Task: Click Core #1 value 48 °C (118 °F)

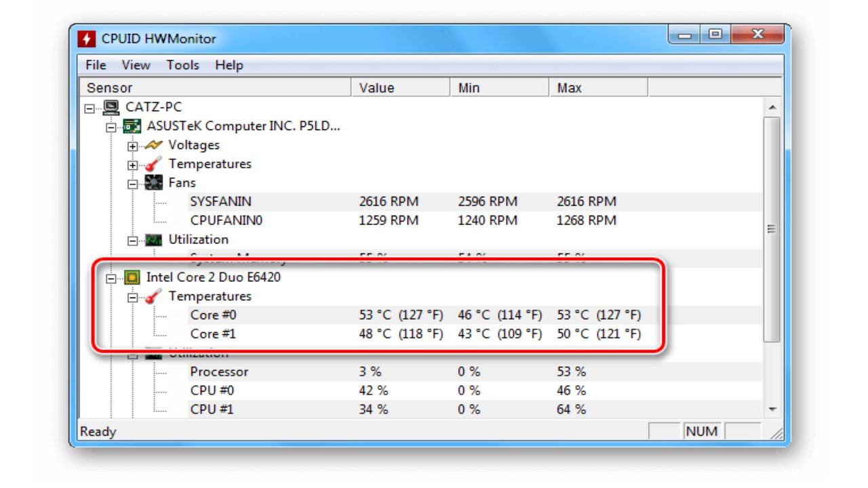Action: click(x=401, y=334)
